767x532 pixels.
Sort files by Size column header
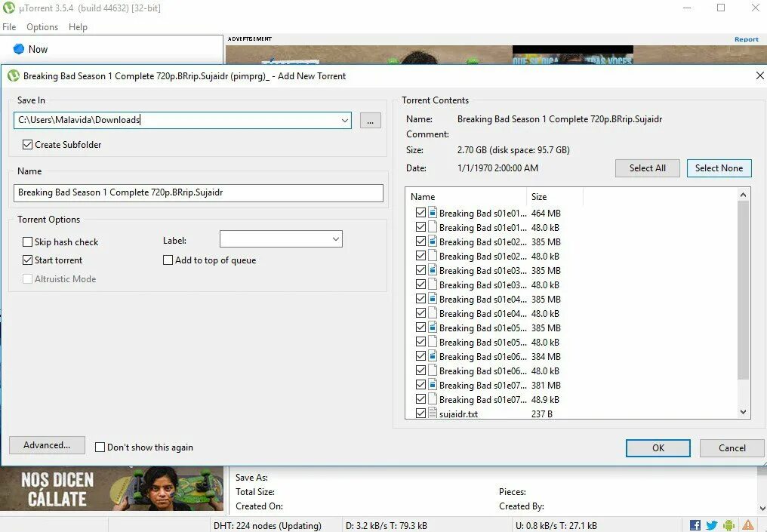[555, 196]
